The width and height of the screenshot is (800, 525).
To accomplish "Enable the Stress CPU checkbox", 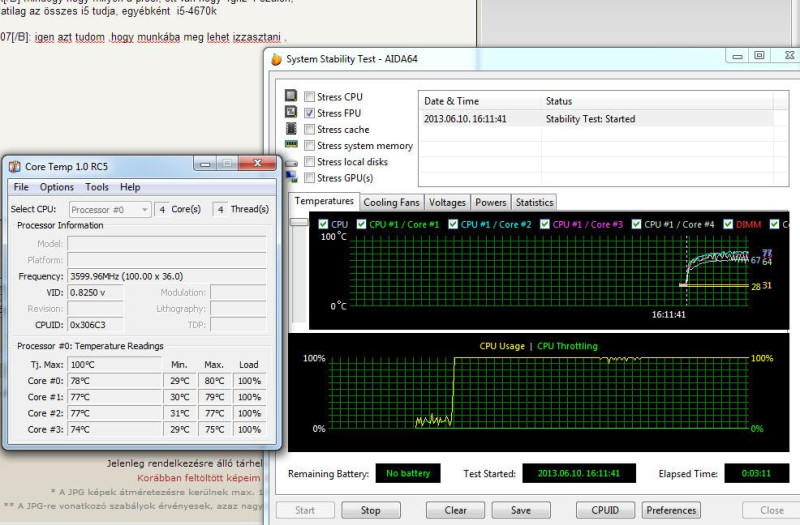I will 309,96.
